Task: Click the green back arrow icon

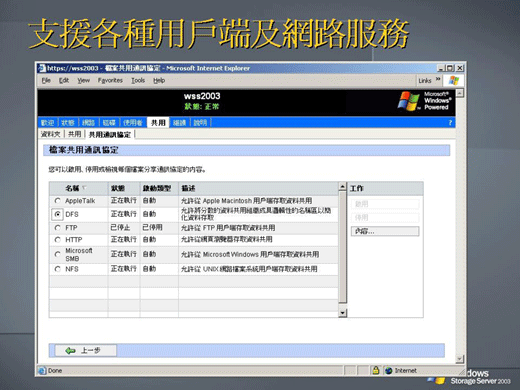Action: click(70, 350)
